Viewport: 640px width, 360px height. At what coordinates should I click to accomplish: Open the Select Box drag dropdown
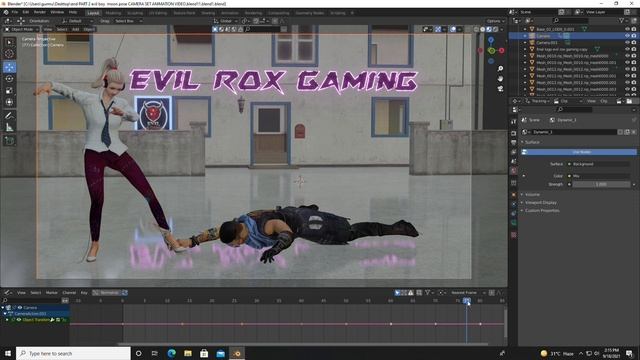[128, 21]
